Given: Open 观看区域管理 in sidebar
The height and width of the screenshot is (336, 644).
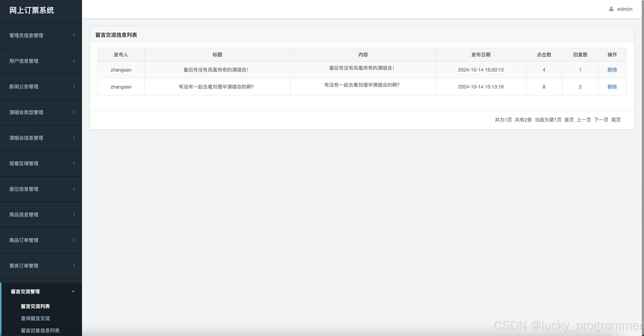Looking at the screenshot, I should point(24,164).
